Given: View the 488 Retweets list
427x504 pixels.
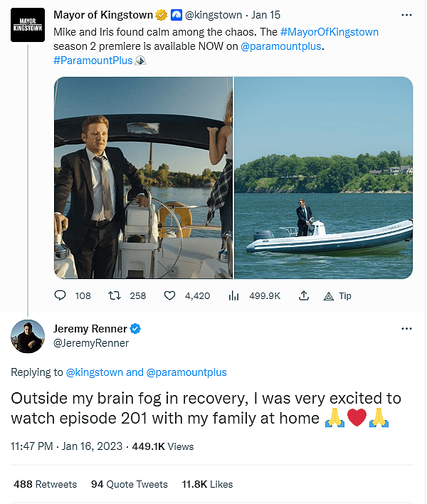Looking at the screenshot, I should 45,484.
